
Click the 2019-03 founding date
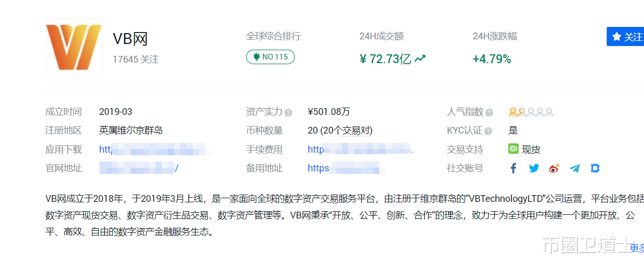coord(116,112)
